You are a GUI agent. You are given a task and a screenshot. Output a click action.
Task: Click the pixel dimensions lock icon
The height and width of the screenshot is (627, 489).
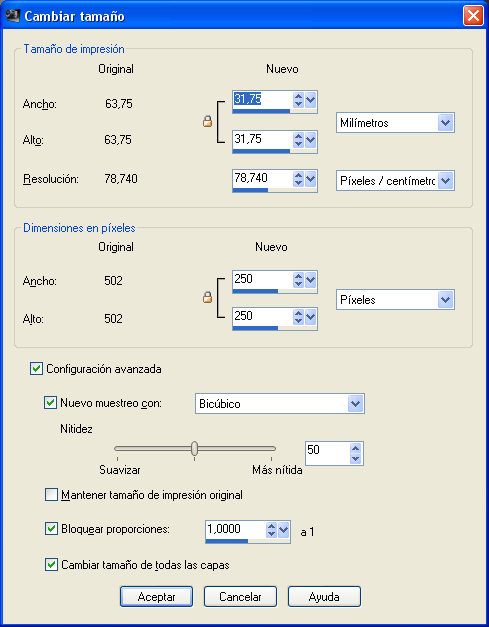tap(208, 297)
